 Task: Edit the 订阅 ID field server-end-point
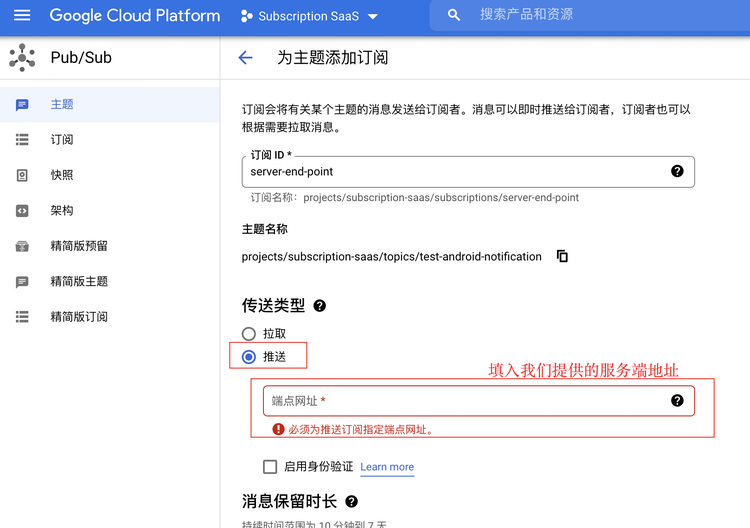click(x=468, y=172)
